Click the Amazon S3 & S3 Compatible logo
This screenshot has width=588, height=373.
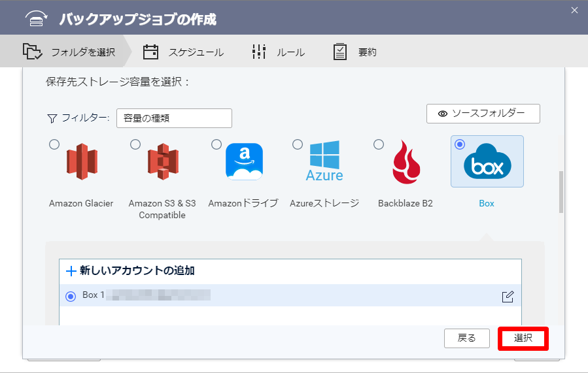click(x=163, y=162)
